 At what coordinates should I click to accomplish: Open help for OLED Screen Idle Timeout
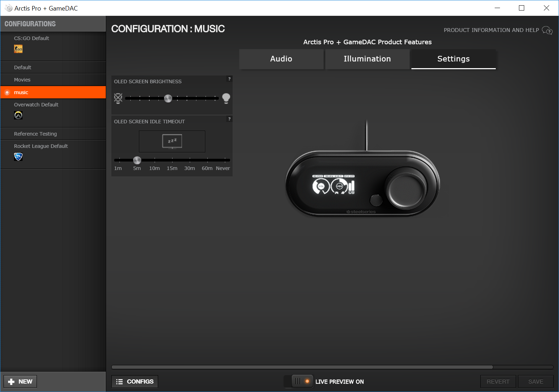(229, 119)
